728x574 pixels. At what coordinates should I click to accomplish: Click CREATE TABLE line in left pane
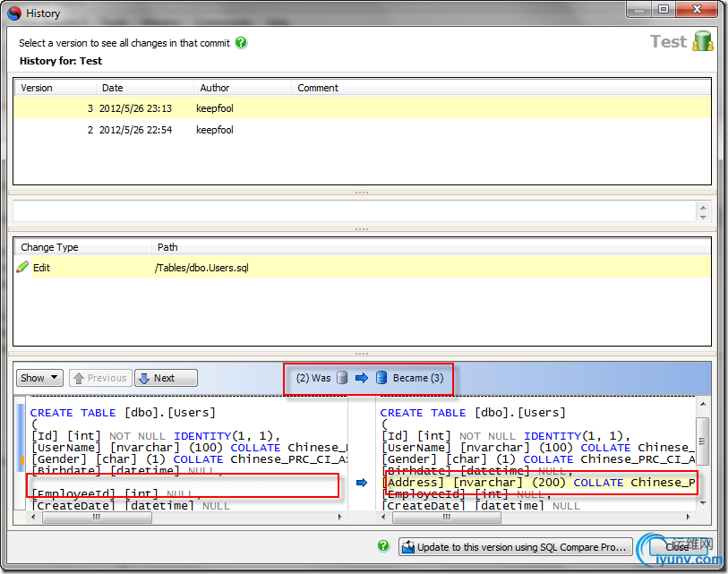pyautogui.click(x=123, y=413)
